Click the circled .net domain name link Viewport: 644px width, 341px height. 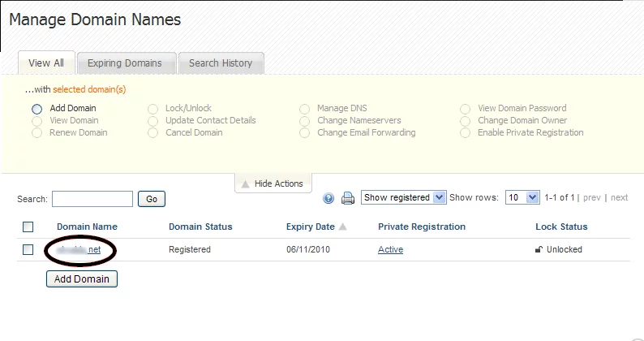(x=79, y=250)
